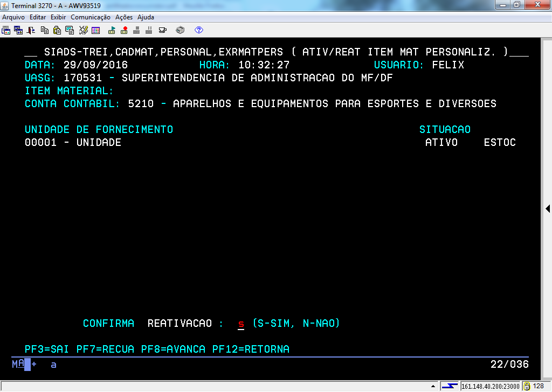Click the input underline at end of title line
This screenshot has width=552, height=392.
(519, 53)
